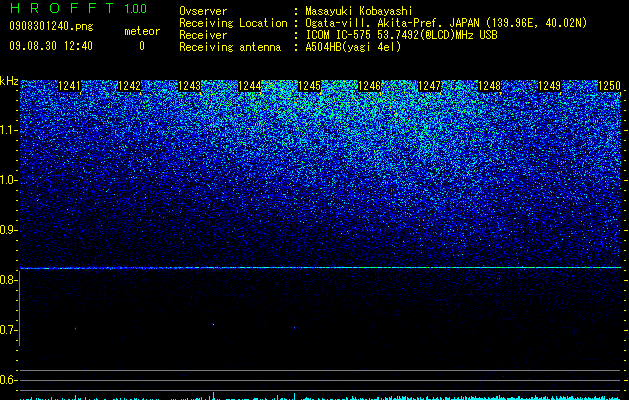Viewport: 629px width, 400px height.
Task: Click the 0908301240.png filename label
Action: coord(51,26)
